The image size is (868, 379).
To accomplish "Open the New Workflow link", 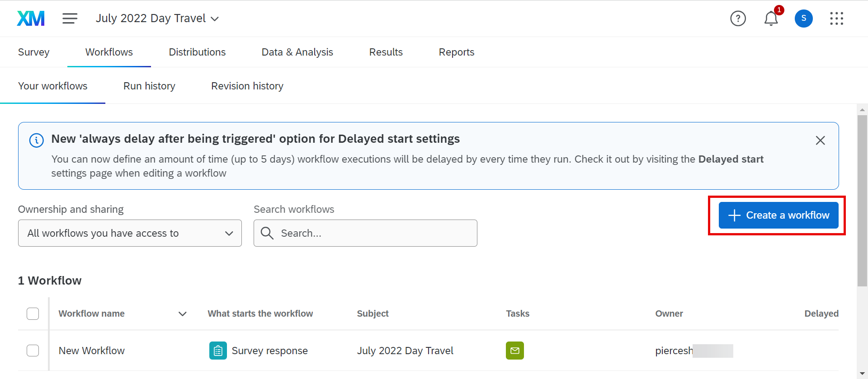I will (x=92, y=351).
